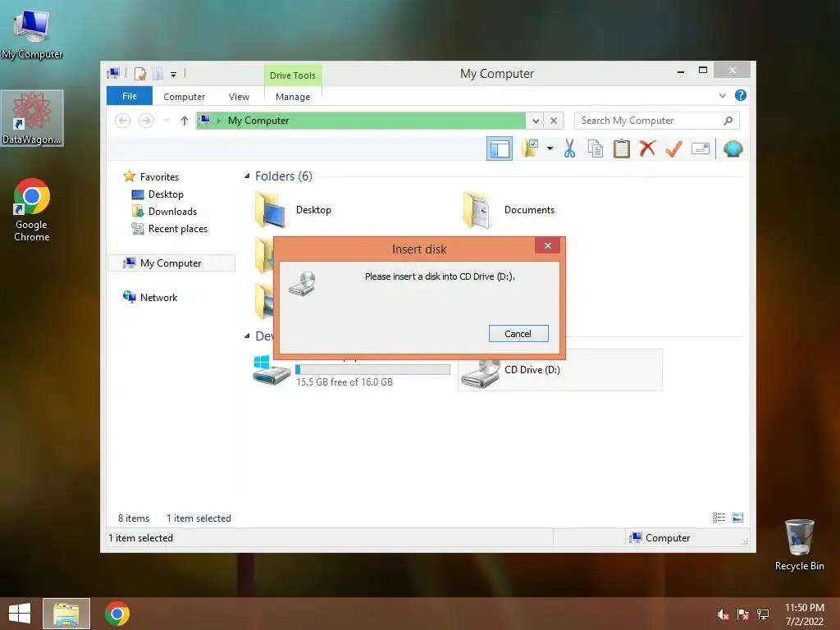Click the muted volume tray icon

coord(723,614)
